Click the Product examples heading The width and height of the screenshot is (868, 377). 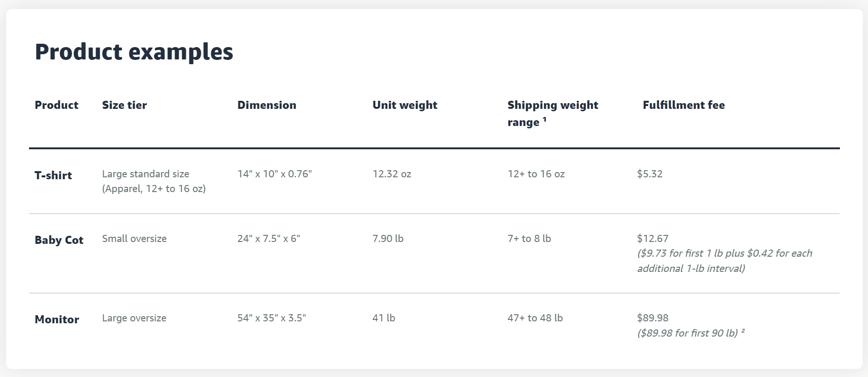pyautogui.click(x=134, y=52)
